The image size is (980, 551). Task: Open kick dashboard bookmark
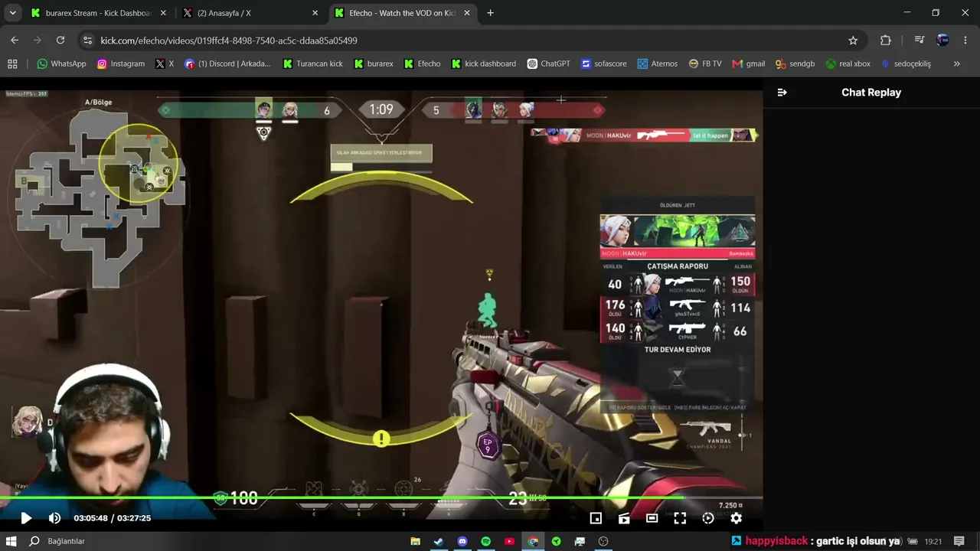[x=484, y=64]
